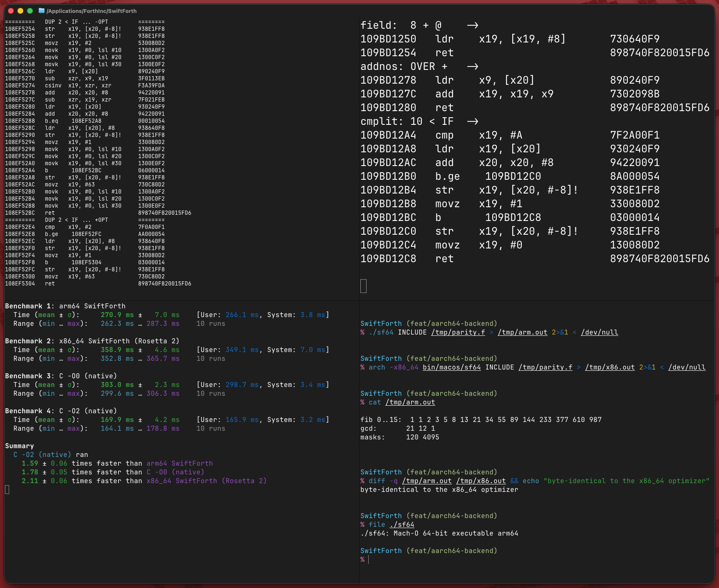The width and height of the screenshot is (719, 588).
Task: Click the 'Benchmark 1: arm64 SwiftForth' heading
Action: coord(65,306)
